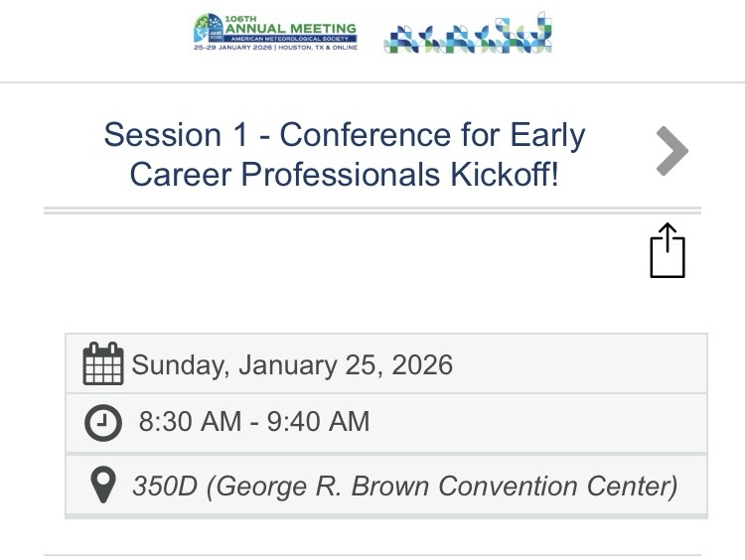
Task: Click 'Houston, TX & Online' in the header logo
Action: coord(316,47)
